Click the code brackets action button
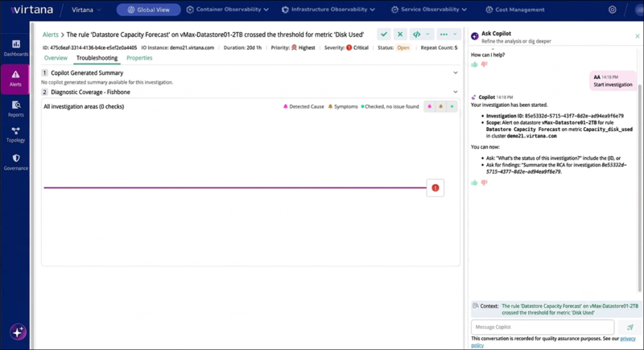This screenshot has height=350, width=644. (x=416, y=35)
